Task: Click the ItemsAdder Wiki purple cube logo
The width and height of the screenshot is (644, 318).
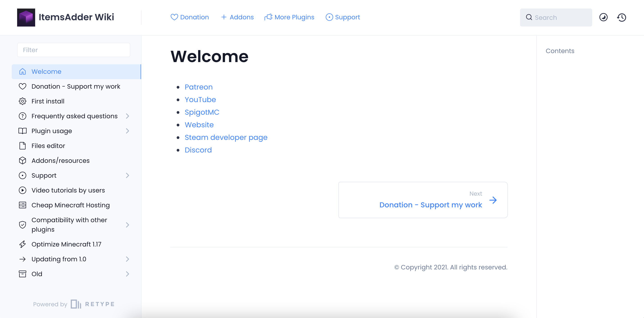Action: tap(26, 17)
